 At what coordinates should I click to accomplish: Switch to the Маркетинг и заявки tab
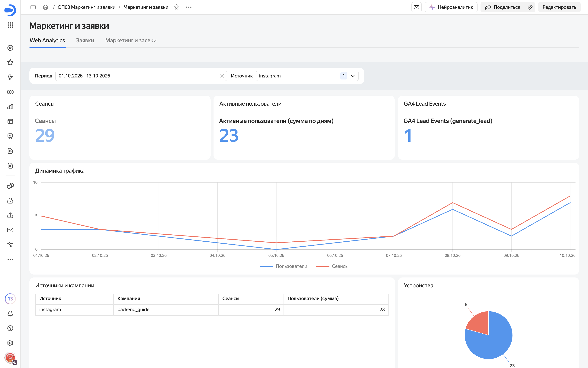pyautogui.click(x=131, y=40)
